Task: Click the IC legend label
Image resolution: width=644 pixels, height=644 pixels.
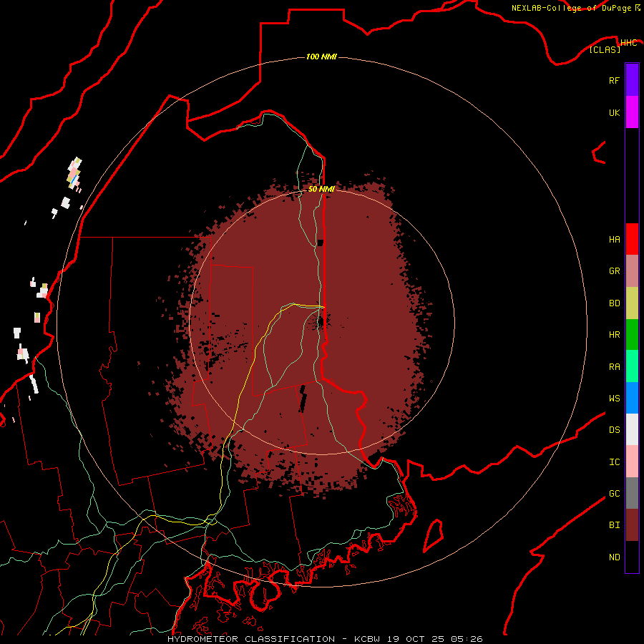Action: point(614,462)
